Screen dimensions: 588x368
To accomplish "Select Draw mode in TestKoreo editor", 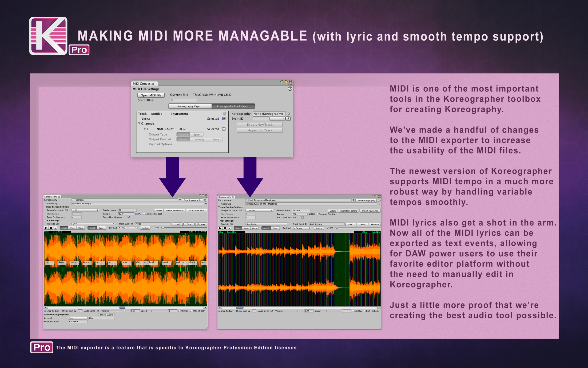I will (72, 228).
